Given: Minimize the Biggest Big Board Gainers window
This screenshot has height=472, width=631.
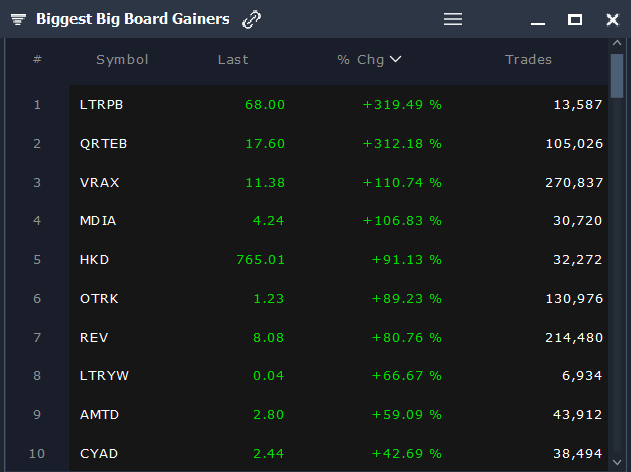Looking at the screenshot, I should (538, 20).
